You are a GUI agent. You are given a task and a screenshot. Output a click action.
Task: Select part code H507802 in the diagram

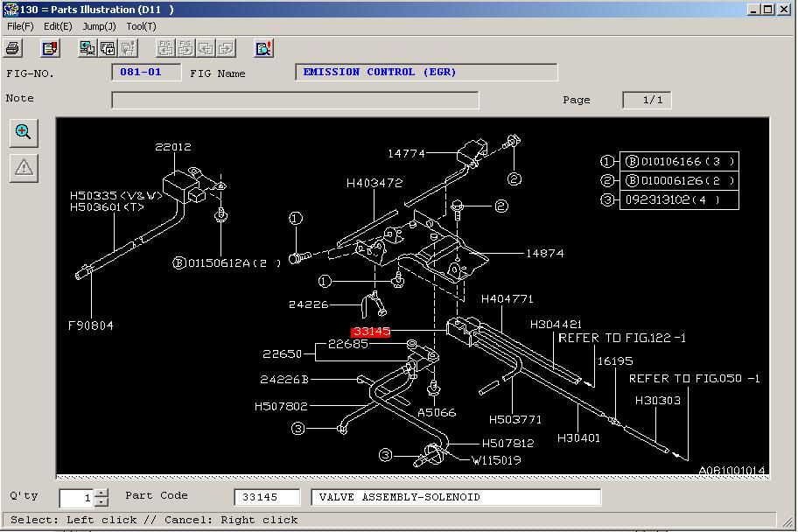281,406
